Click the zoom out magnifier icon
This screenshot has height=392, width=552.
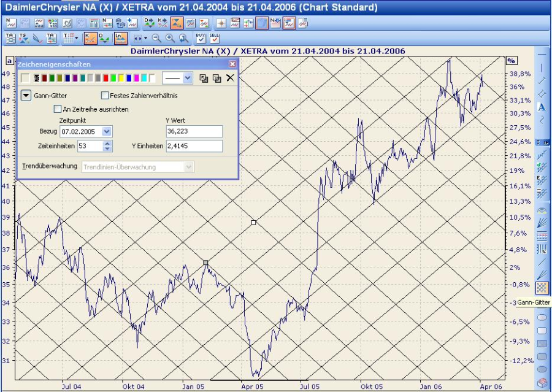[156, 38]
